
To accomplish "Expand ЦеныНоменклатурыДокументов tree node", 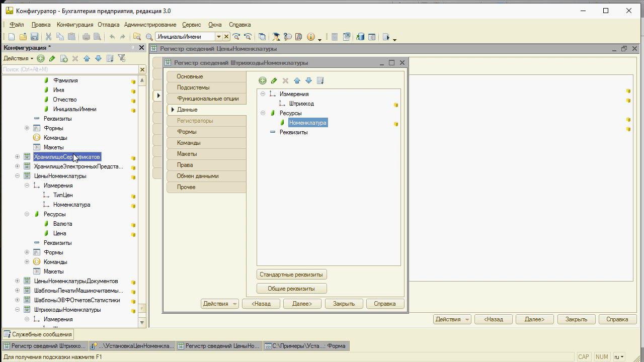I will [17, 281].
